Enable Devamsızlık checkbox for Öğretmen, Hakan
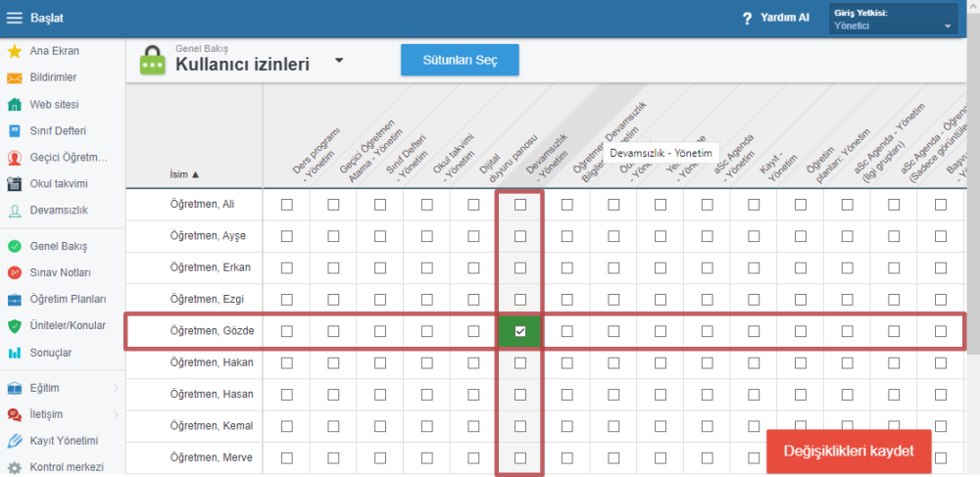Screen dimensions: 980x477 coord(520,362)
